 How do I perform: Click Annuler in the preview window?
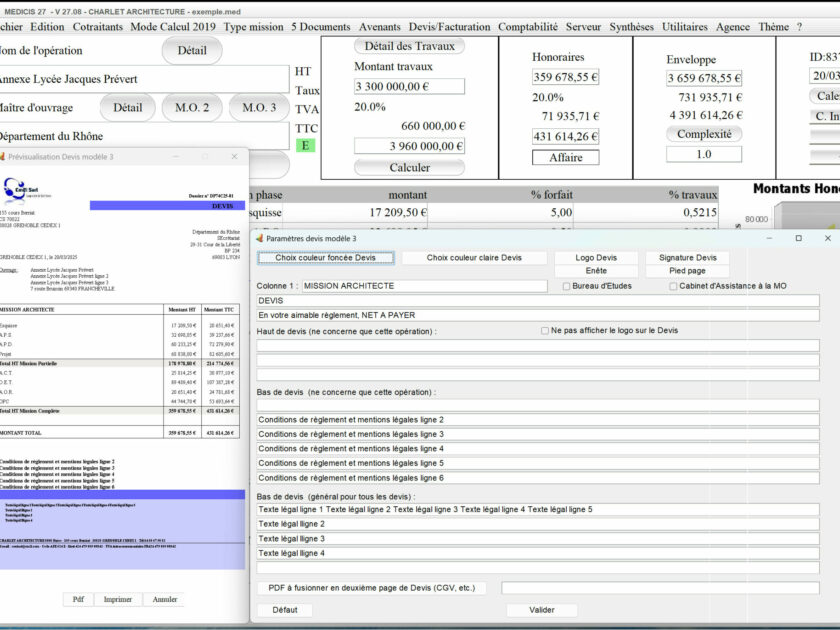pos(164,599)
